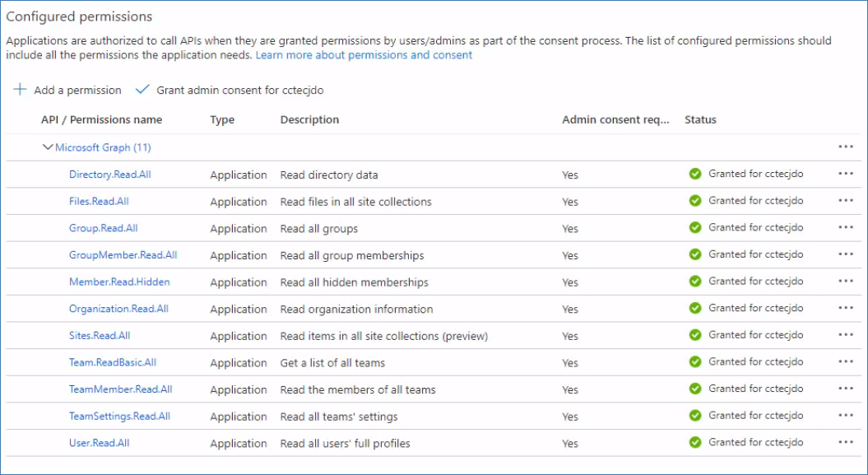Open the more options for GroupMember.Read.All
Viewport: 868px width, 475px height.
[845, 254]
